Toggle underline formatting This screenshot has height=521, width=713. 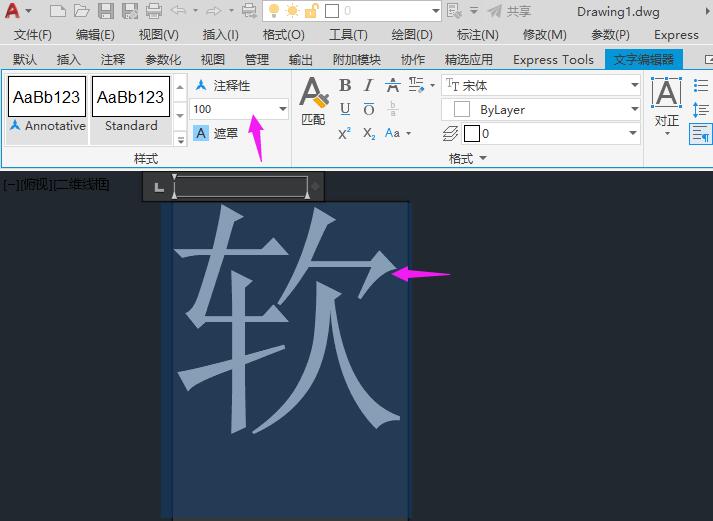coord(345,109)
